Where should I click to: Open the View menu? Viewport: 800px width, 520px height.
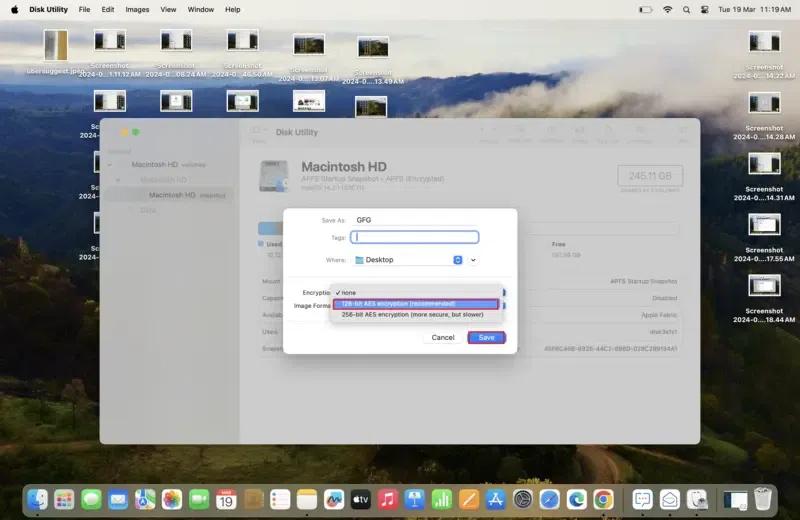click(168, 10)
